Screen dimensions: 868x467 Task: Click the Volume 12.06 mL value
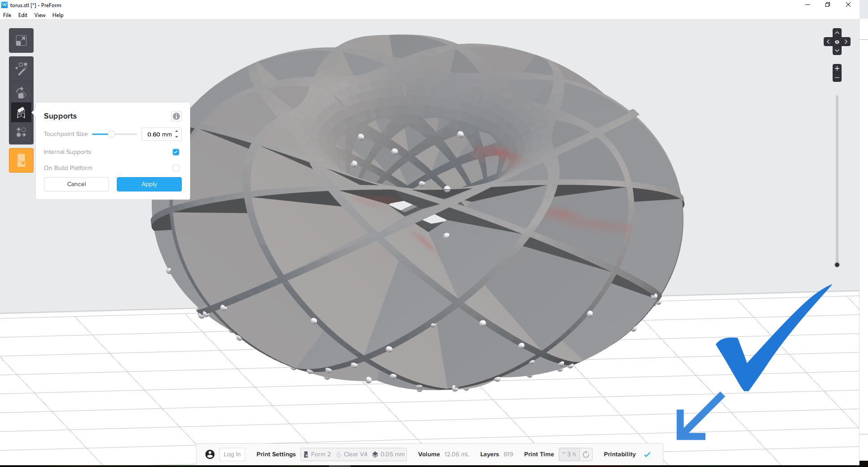[x=457, y=454]
